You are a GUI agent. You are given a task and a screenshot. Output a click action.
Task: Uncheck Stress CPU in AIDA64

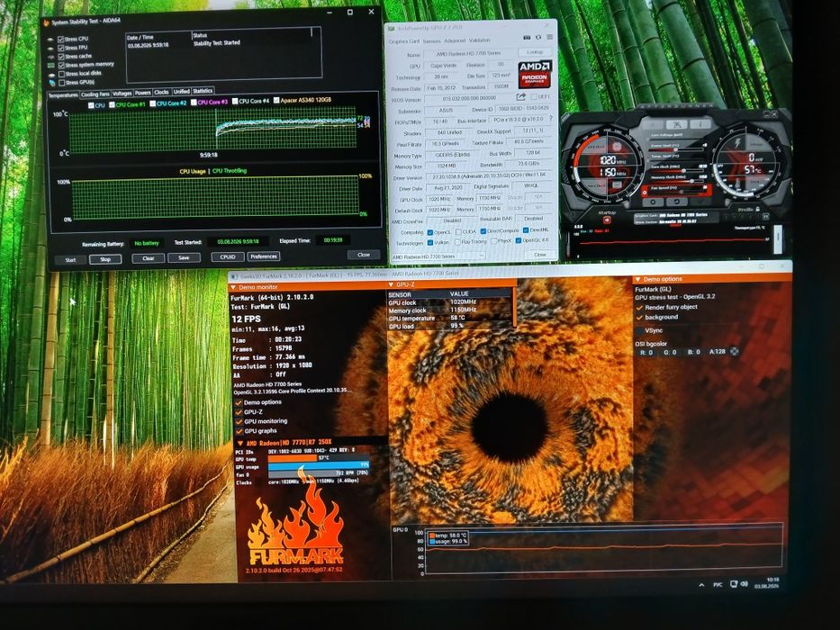[x=61, y=39]
